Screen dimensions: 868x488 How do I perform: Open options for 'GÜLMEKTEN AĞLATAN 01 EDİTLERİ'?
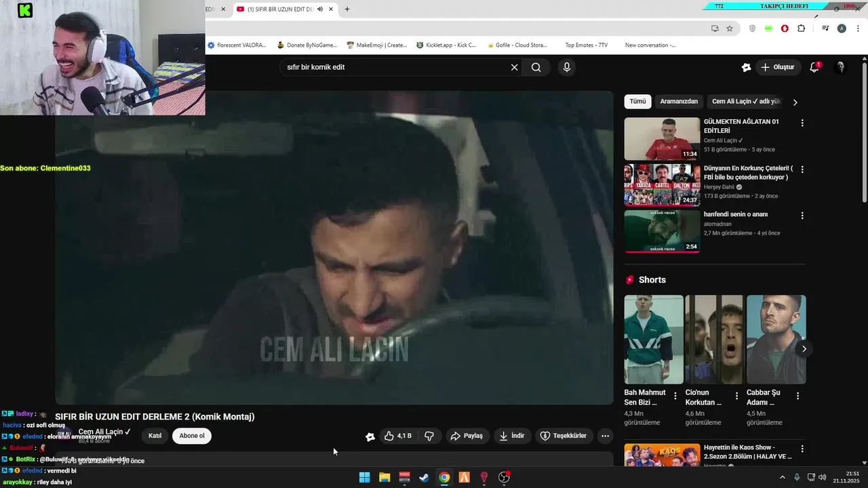pyautogui.click(x=802, y=123)
